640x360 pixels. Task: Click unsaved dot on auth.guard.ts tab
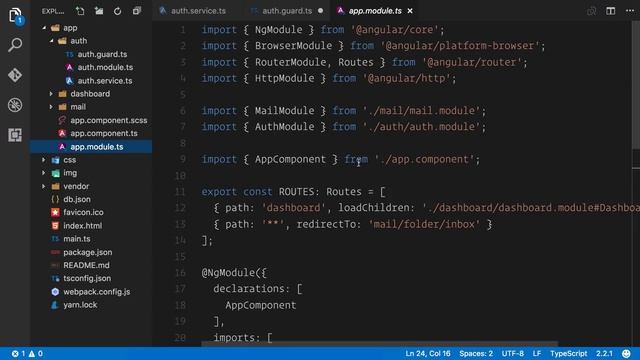pyautogui.click(x=320, y=11)
